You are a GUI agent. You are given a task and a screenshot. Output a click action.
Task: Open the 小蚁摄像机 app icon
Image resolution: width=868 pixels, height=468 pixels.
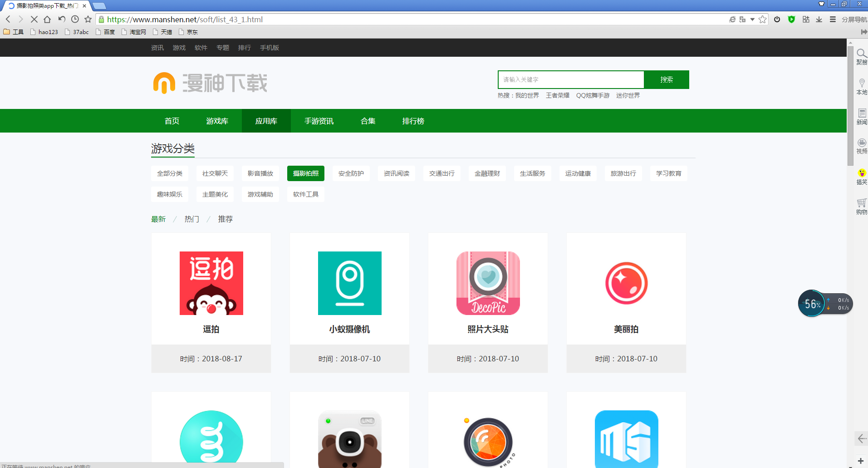pyautogui.click(x=350, y=283)
